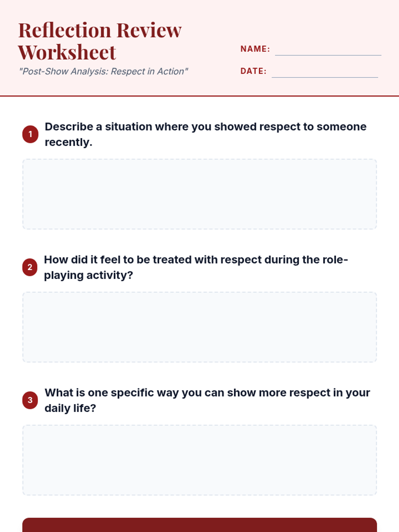Click the "Post-Show Analysis" italic subtitle
This screenshot has height=532, width=399.
(103, 71)
